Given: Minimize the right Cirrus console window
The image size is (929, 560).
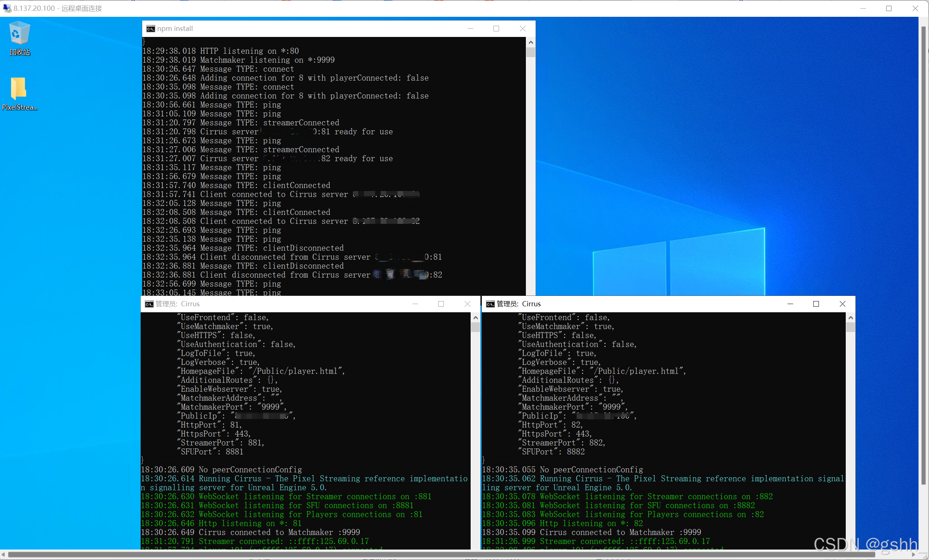Looking at the screenshot, I should [790, 304].
